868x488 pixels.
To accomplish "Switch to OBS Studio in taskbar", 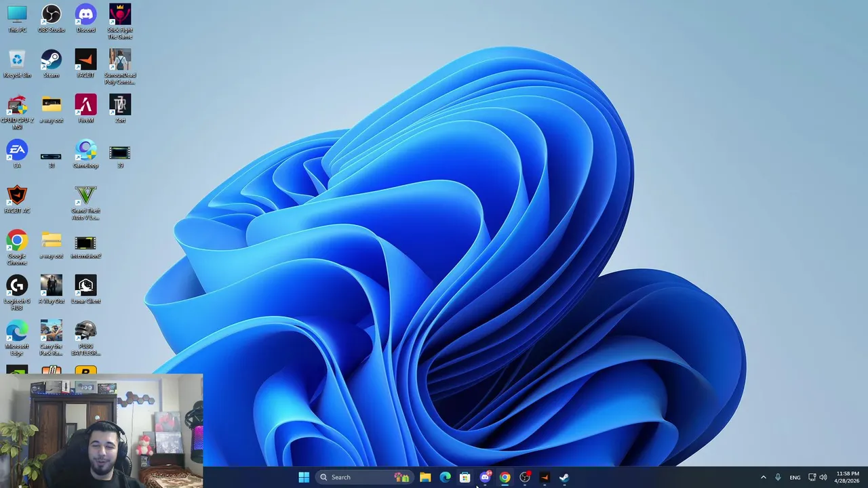I will point(525,477).
